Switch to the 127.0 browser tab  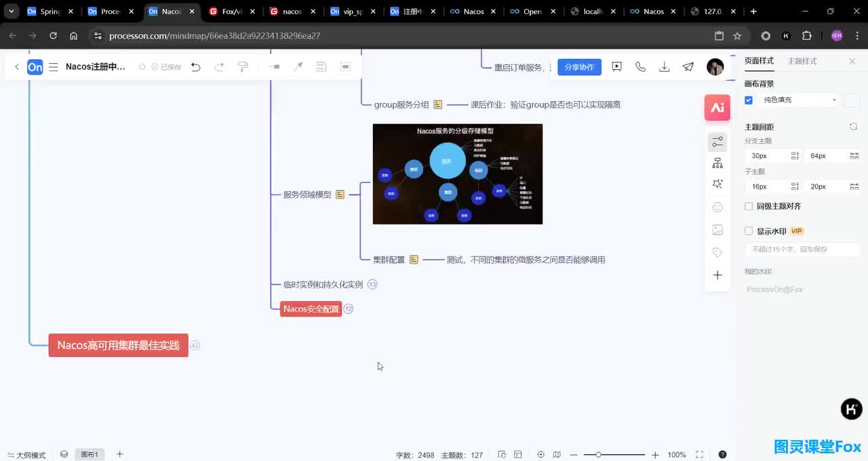click(x=712, y=12)
